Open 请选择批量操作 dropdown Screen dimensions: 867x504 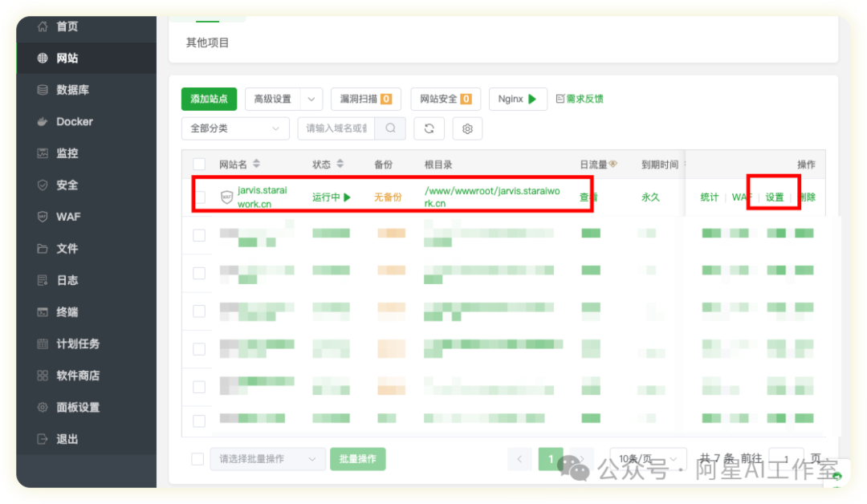(267, 459)
